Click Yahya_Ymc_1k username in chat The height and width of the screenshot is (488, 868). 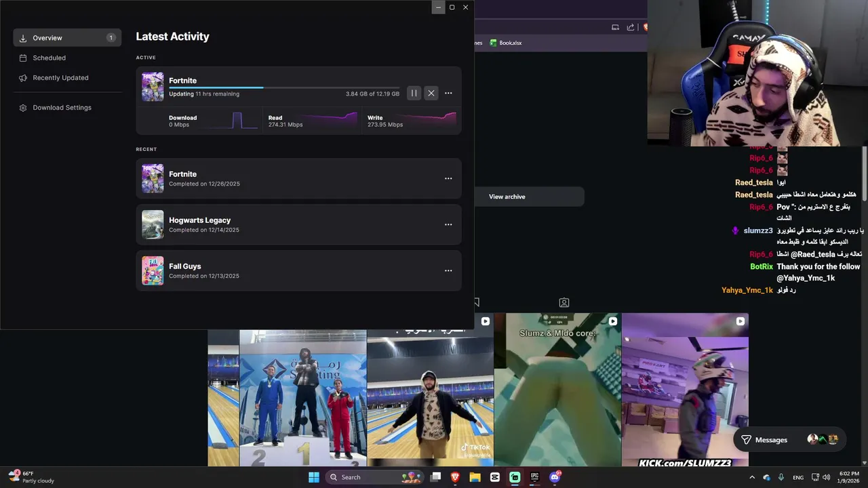pos(747,290)
